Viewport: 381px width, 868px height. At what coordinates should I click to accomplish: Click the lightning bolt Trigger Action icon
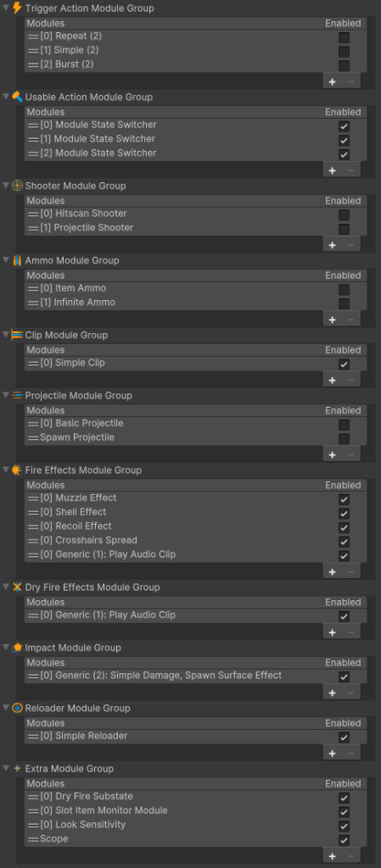[x=17, y=8]
